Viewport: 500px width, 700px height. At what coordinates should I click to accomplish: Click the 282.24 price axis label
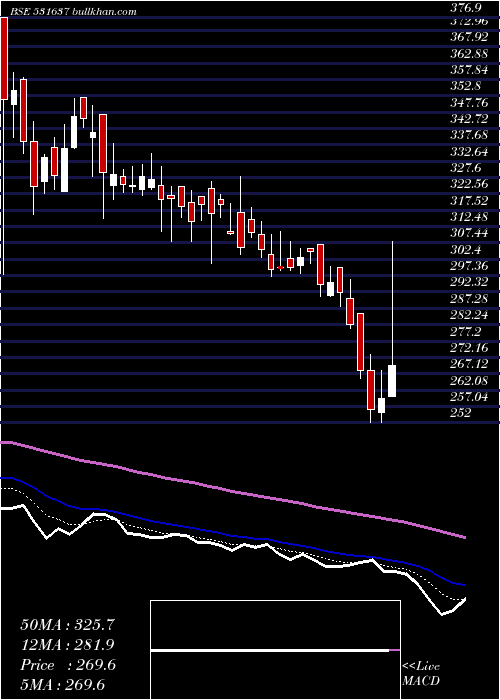[x=470, y=317]
